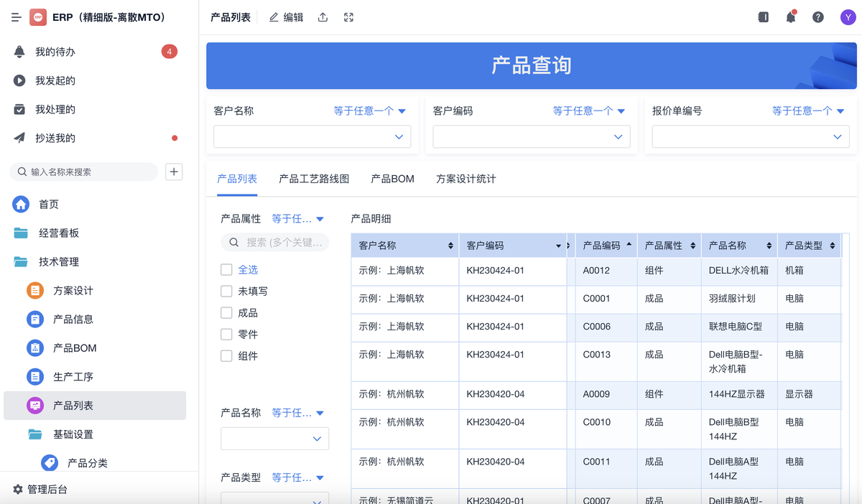Tick the 成品 checkbox
The width and height of the screenshot is (862, 504).
tap(226, 313)
